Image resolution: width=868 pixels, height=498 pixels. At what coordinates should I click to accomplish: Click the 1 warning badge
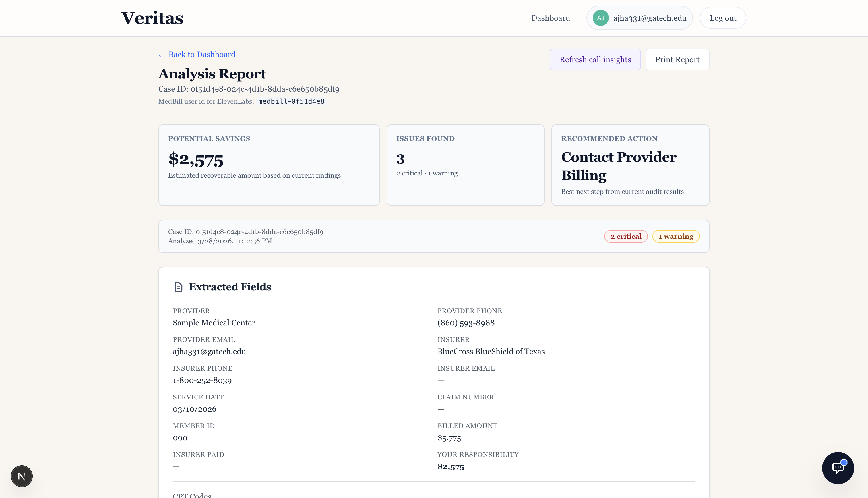(x=676, y=236)
